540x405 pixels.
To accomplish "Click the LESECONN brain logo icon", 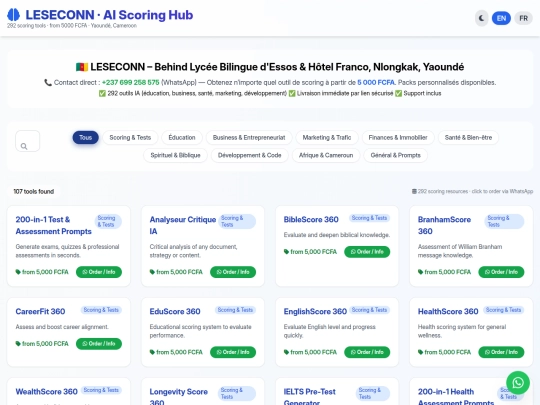I will [14, 15].
